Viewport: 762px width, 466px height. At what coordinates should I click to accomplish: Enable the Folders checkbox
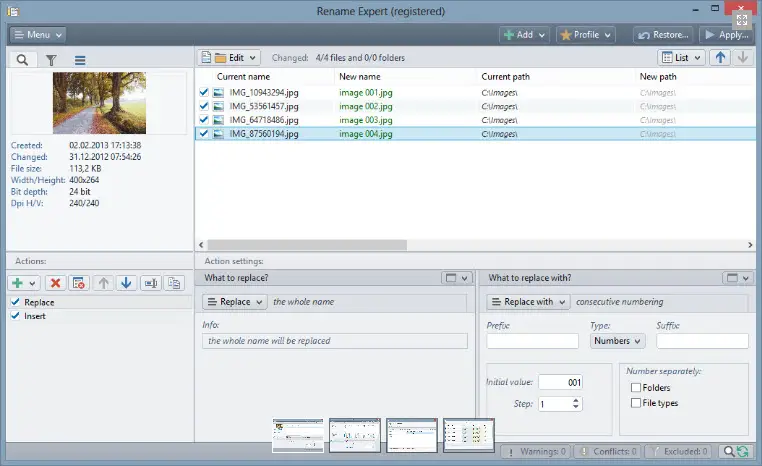point(636,387)
